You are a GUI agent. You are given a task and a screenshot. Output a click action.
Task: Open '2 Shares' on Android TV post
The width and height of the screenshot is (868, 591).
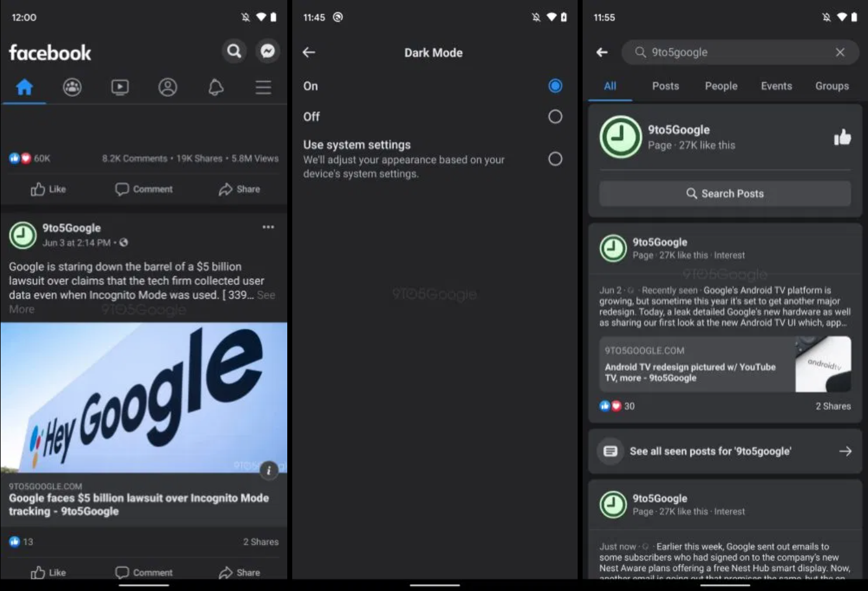point(833,406)
